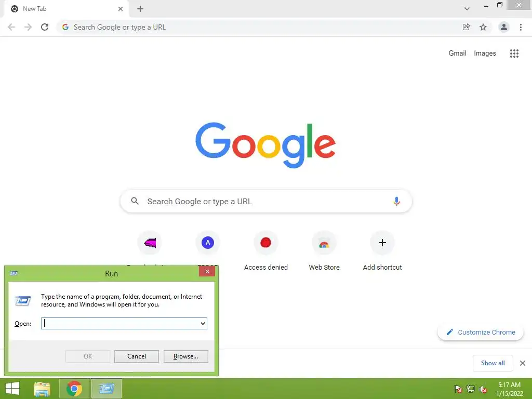Focus the Google search box

(266, 201)
